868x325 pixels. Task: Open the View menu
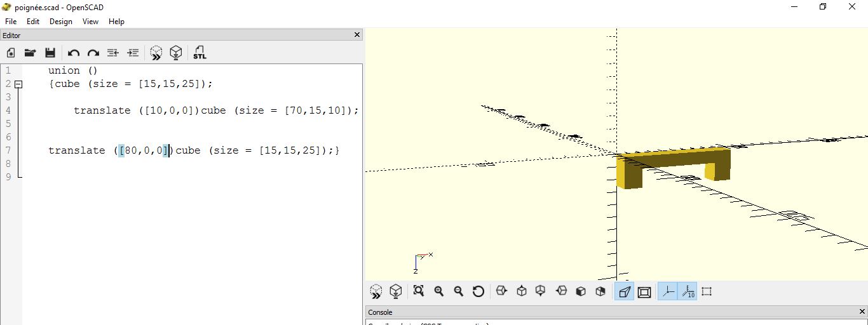[90, 21]
